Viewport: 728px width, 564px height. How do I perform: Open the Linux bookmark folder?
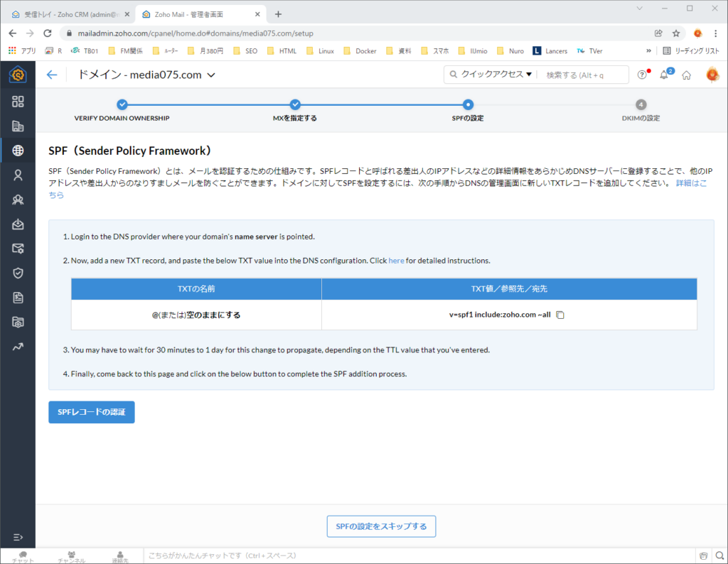(x=321, y=50)
